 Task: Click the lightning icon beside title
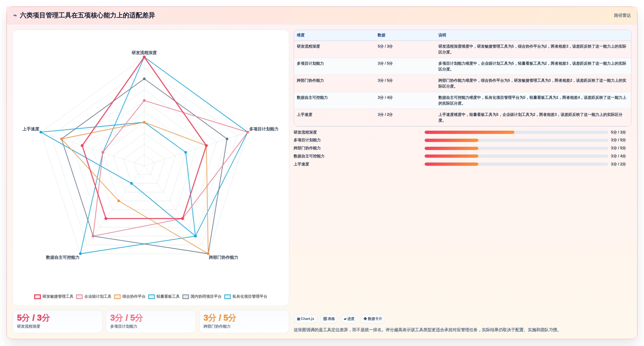[15, 15]
